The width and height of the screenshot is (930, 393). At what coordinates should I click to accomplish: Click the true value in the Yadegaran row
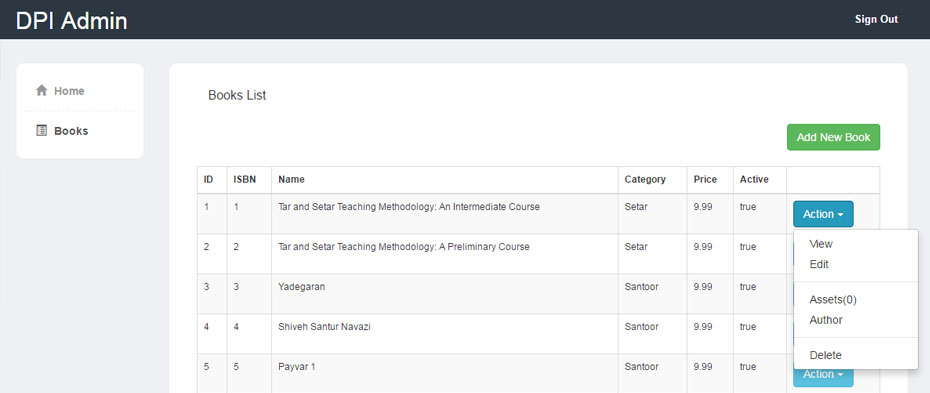tap(747, 287)
